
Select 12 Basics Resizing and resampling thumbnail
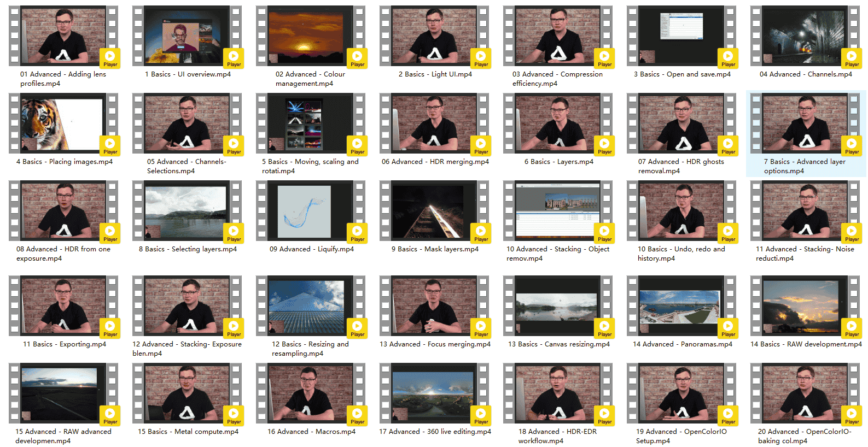[311, 306]
